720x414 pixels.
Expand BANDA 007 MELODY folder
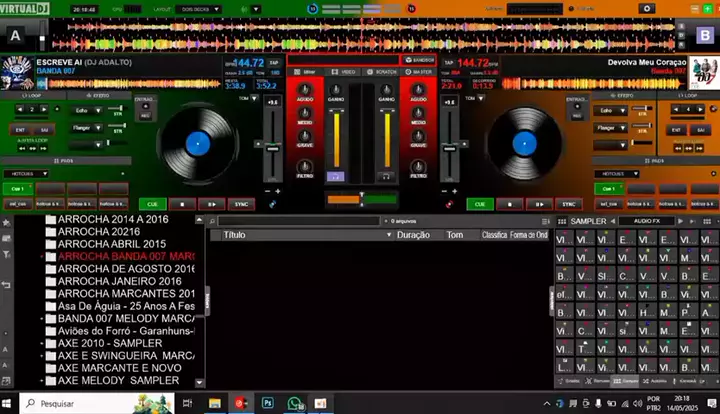pyautogui.click(x=41, y=319)
